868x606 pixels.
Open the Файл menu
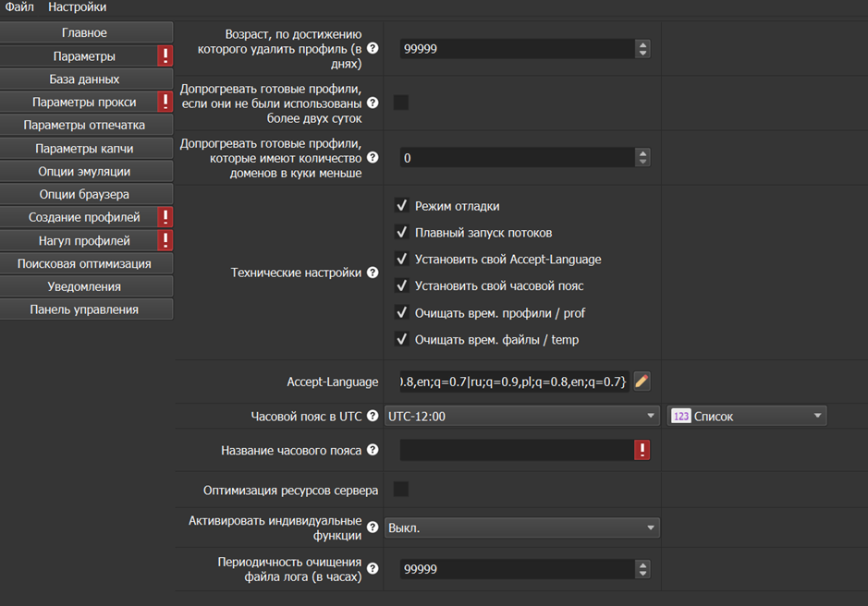(19, 7)
